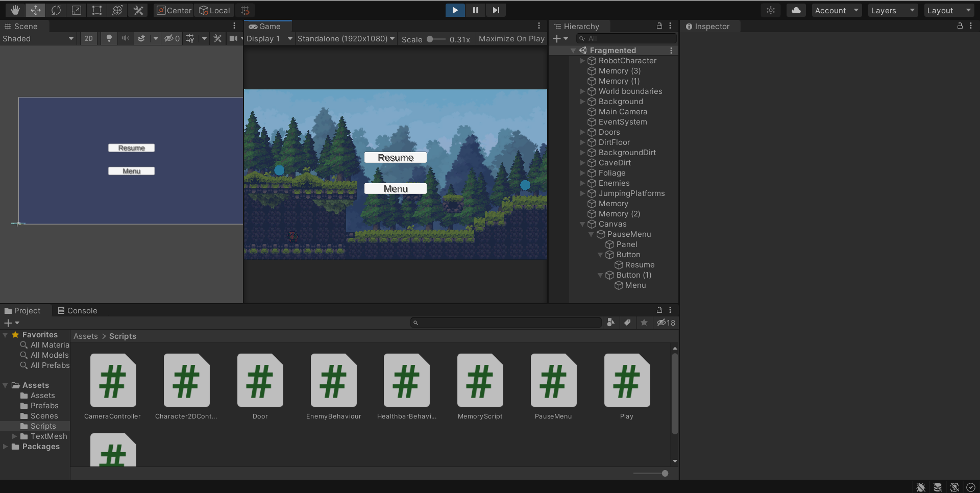
Task: Select RobotCharacter in the Hierarchy
Action: [627, 61]
